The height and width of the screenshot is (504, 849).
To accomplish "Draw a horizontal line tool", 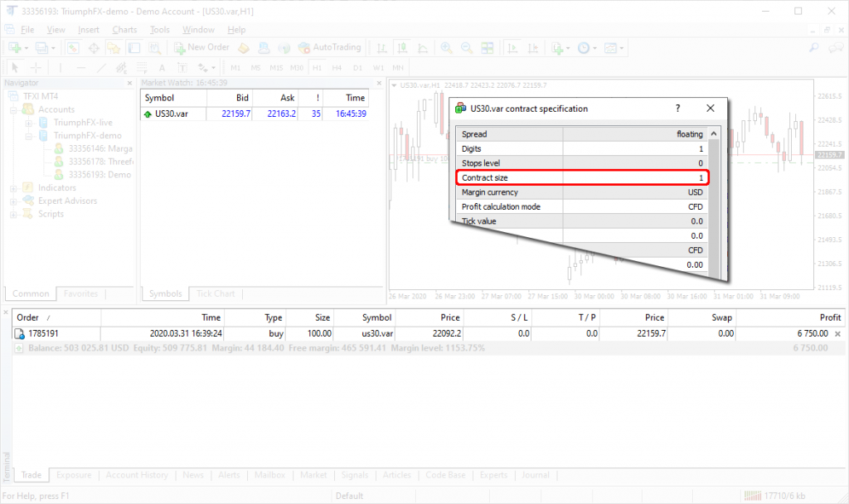I will coord(80,68).
